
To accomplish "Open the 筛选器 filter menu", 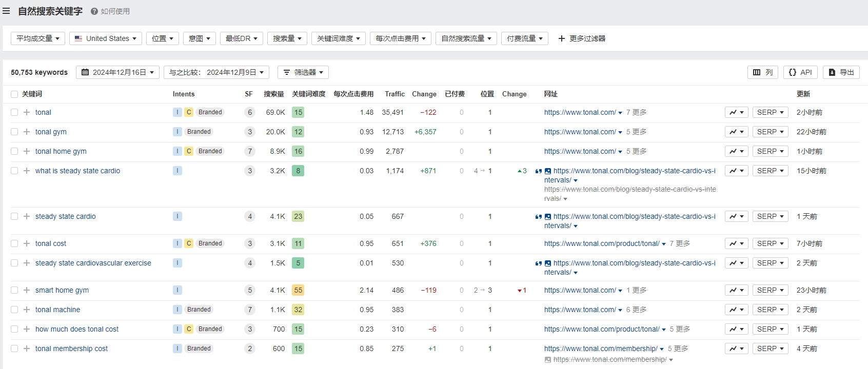I will pos(303,72).
